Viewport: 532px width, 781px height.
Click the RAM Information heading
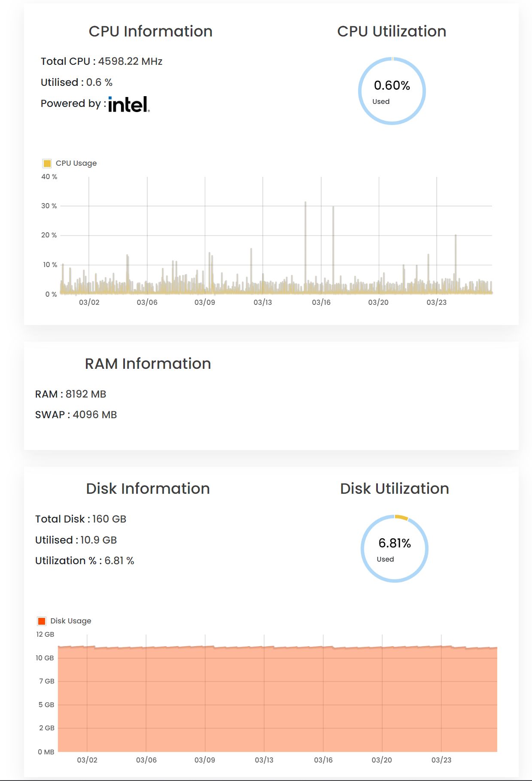148,364
